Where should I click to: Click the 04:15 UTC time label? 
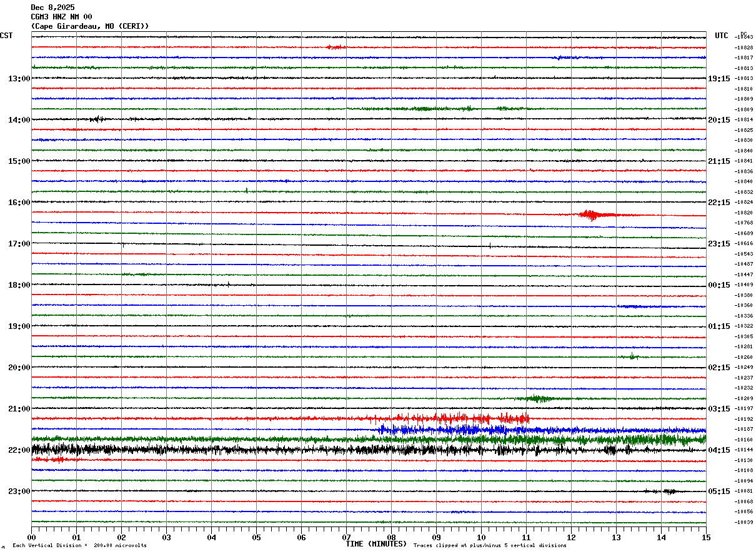pos(719,450)
